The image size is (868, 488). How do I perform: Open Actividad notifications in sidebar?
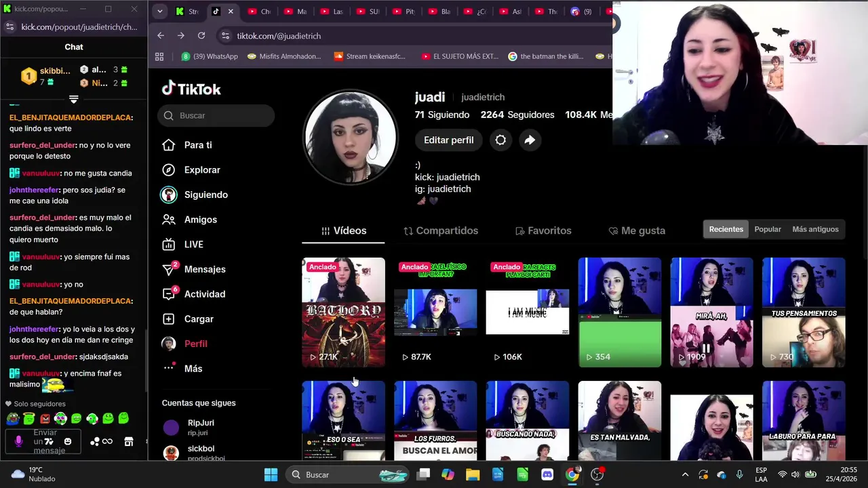coord(194,294)
